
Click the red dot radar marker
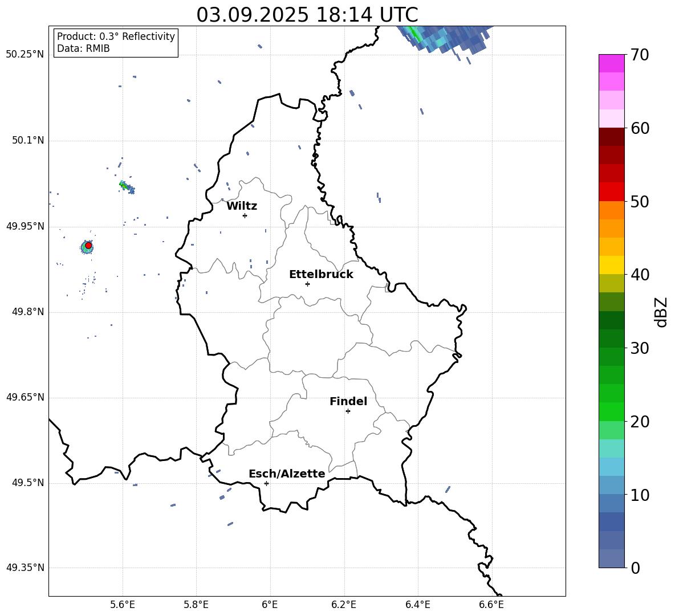[x=88, y=246]
